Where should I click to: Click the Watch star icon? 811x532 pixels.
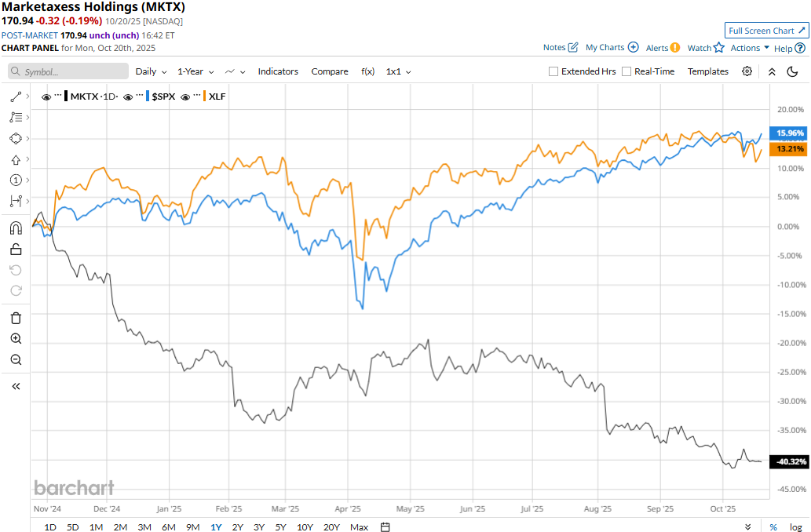pos(719,48)
